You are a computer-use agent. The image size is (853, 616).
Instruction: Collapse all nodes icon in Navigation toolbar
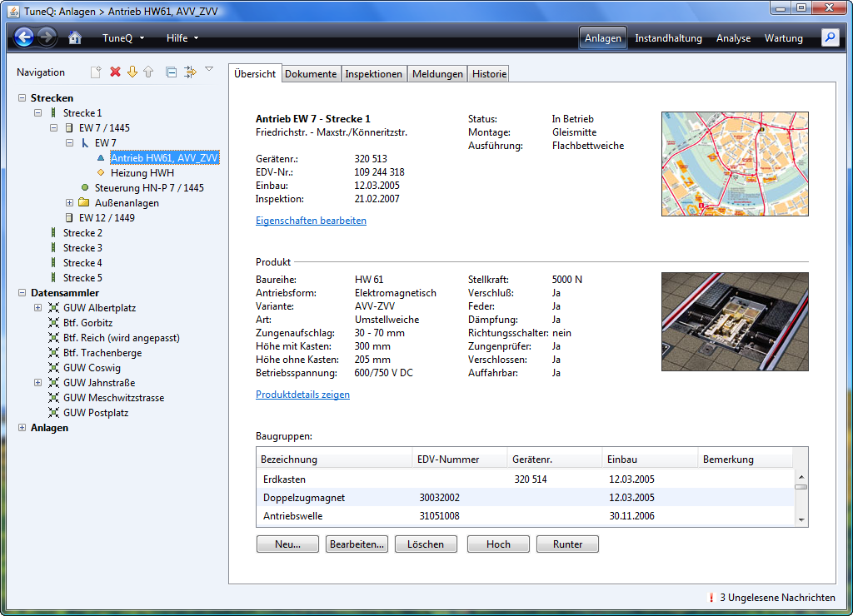click(171, 72)
